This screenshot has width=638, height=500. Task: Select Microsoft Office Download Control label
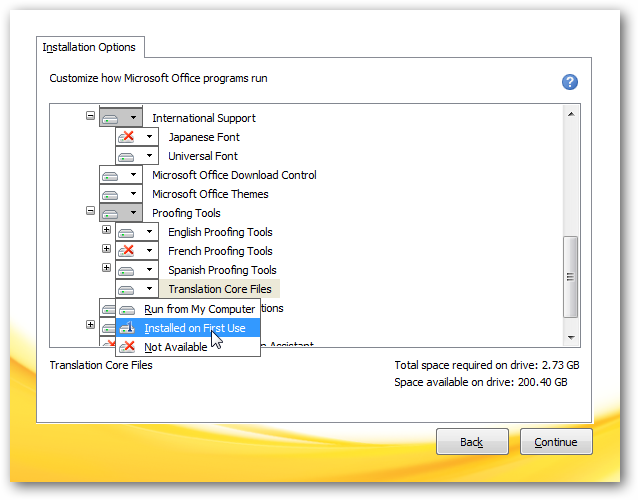[x=234, y=175]
